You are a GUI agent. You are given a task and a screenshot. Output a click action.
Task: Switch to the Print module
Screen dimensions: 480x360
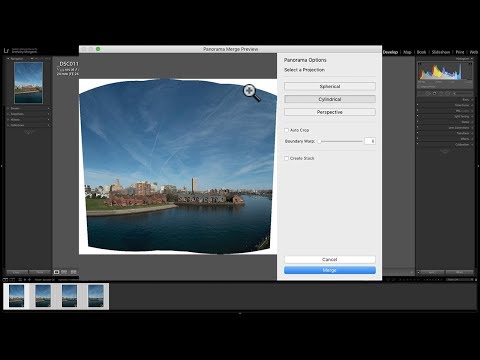click(460, 52)
